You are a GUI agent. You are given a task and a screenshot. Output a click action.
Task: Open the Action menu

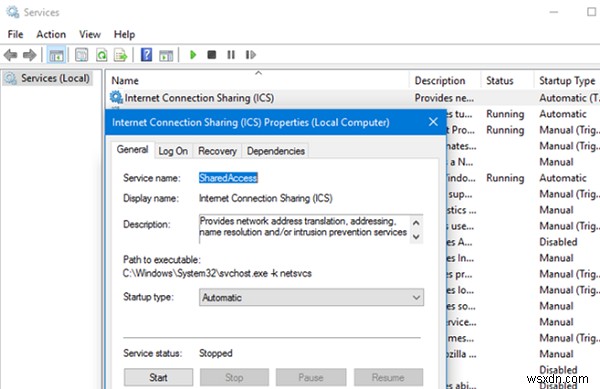click(x=51, y=34)
